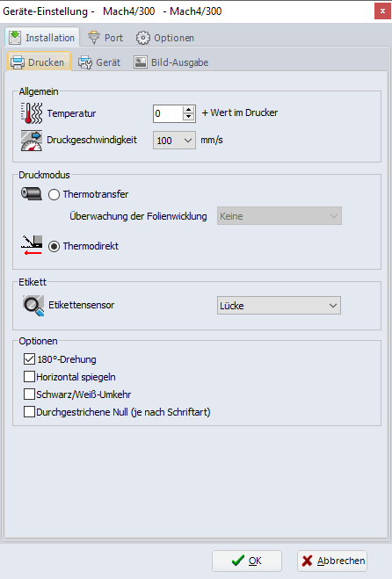Viewport: 392px width, 579px height.
Task: Open the Druckgeschwindigkeit 100 dropdown
Action: (174, 141)
